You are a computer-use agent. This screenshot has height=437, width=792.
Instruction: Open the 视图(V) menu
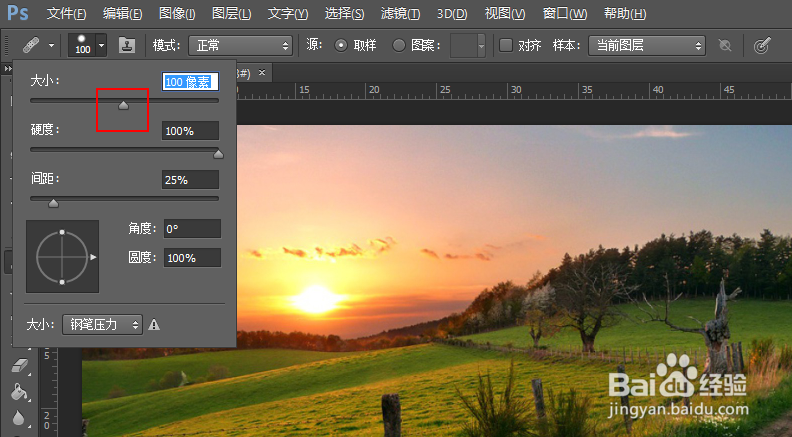tap(505, 14)
